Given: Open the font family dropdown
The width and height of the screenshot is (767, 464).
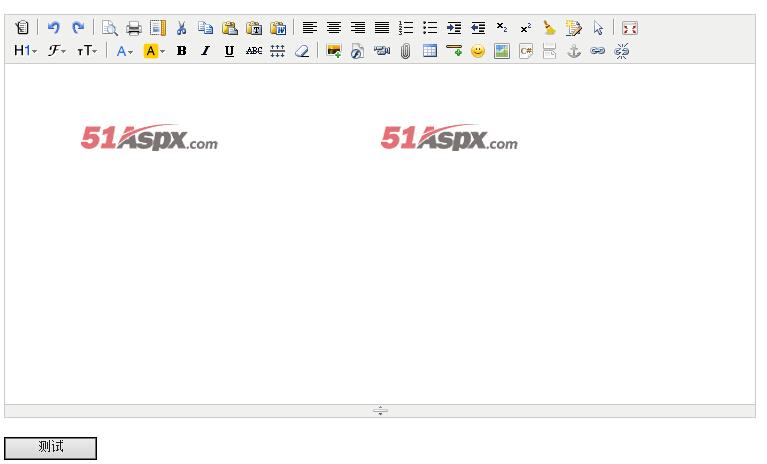Looking at the screenshot, I should (57, 51).
